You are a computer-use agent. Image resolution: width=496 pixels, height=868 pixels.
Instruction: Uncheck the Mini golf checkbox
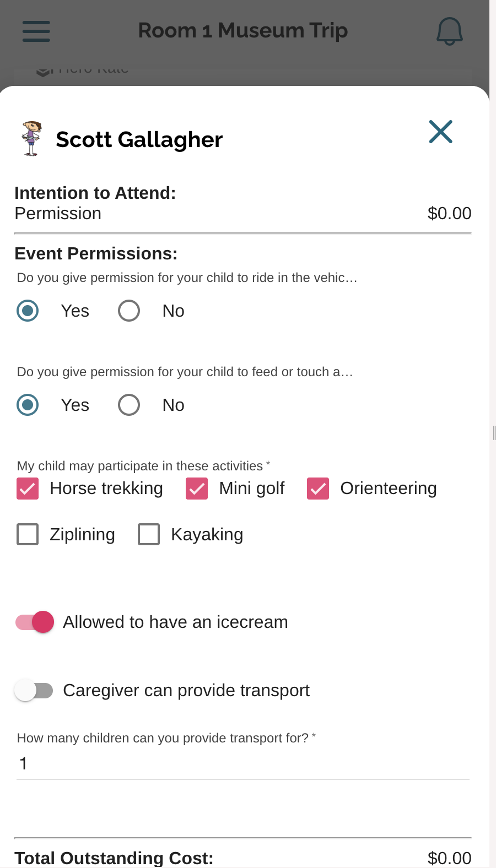pyautogui.click(x=197, y=489)
